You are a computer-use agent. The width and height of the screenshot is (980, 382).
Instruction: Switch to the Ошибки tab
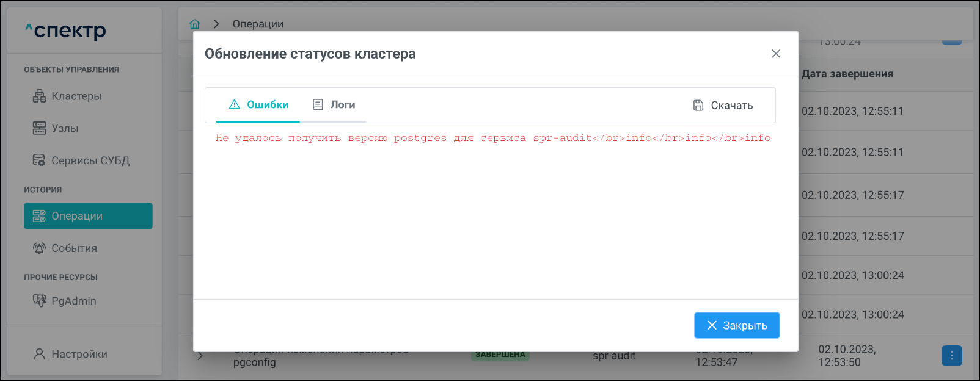[x=258, y=105]
